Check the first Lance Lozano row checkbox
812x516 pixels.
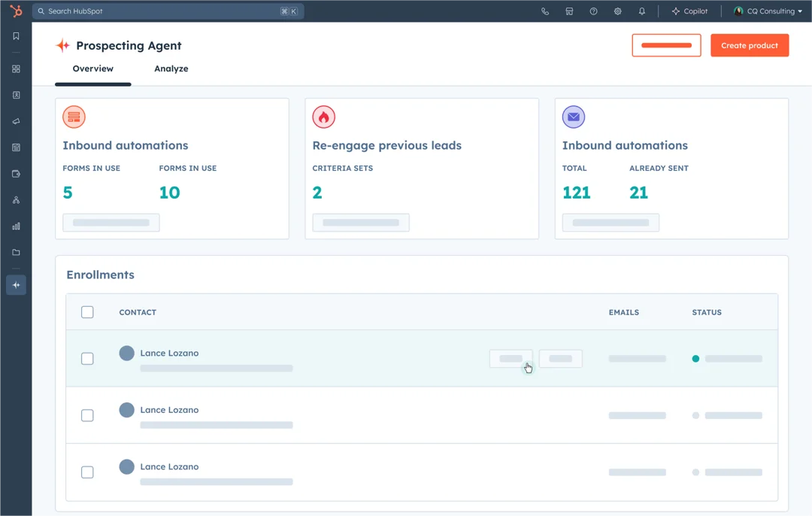[x=87, y=359]
